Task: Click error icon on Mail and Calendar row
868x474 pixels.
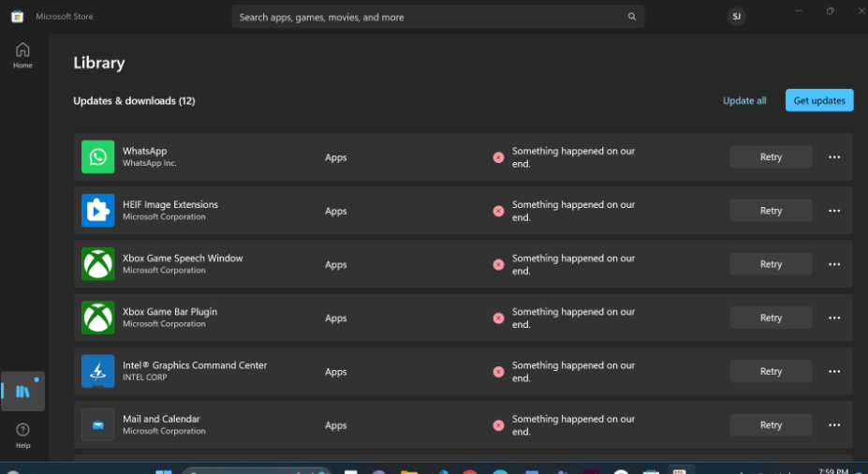Action: click(x=499, y=425)
